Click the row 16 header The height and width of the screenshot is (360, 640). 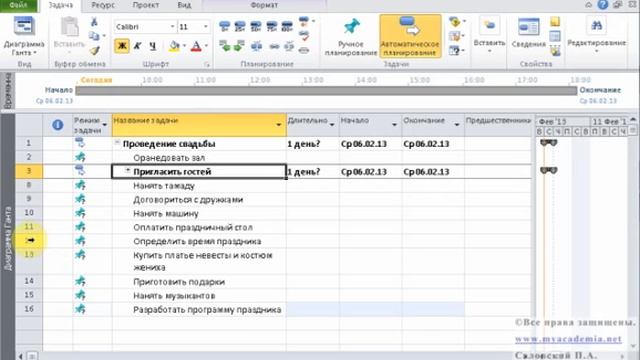pyautogui.click(x=29, y=309)
